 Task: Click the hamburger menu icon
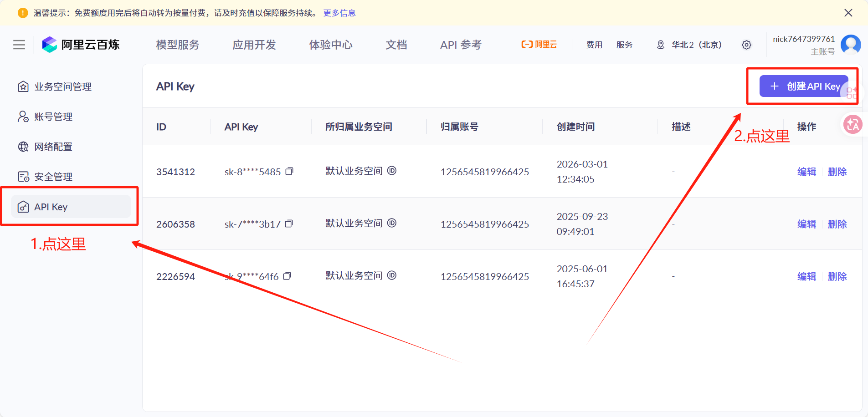click(19, 45)
